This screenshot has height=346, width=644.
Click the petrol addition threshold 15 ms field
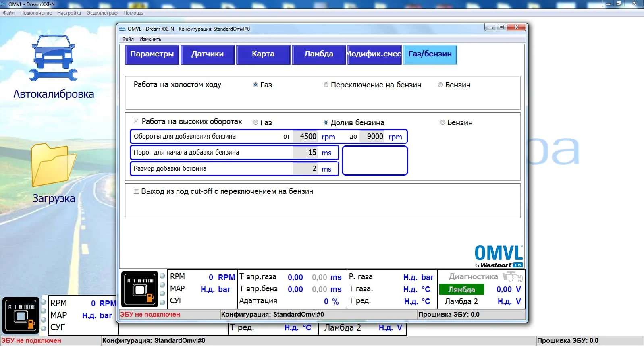(306, 153)
